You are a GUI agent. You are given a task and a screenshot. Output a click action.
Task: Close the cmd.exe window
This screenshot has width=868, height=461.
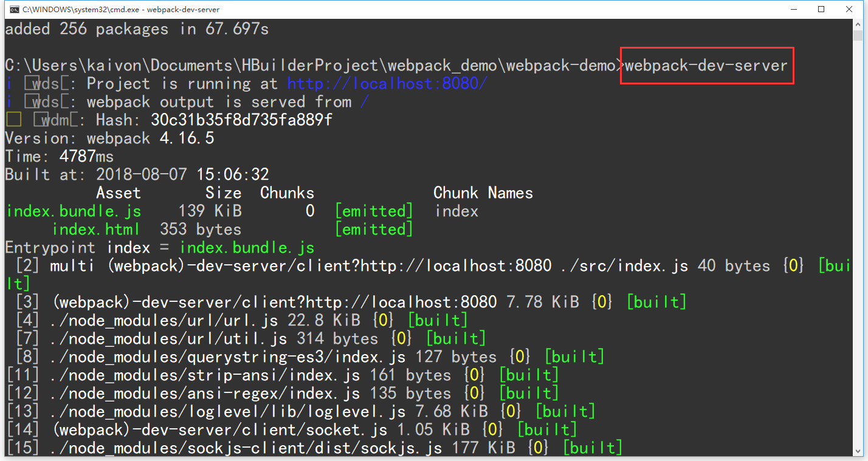point(849,9)
